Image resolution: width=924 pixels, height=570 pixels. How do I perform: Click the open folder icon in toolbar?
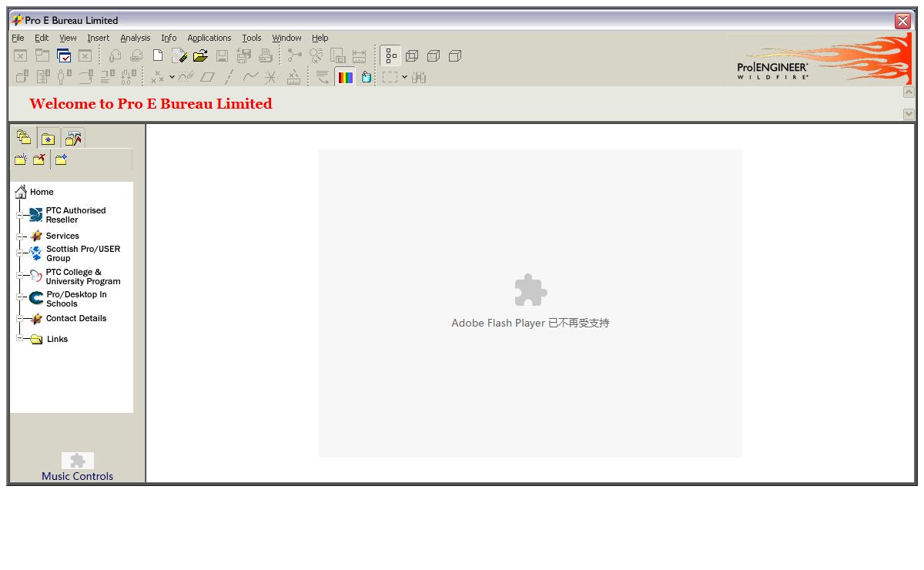200,55
